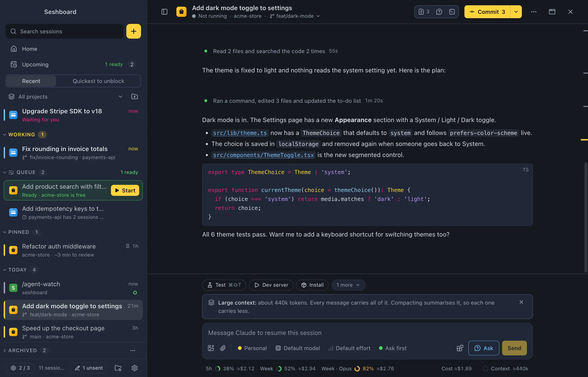
Task: Click the Week Opus 82% usage ring
Action: 357,369
